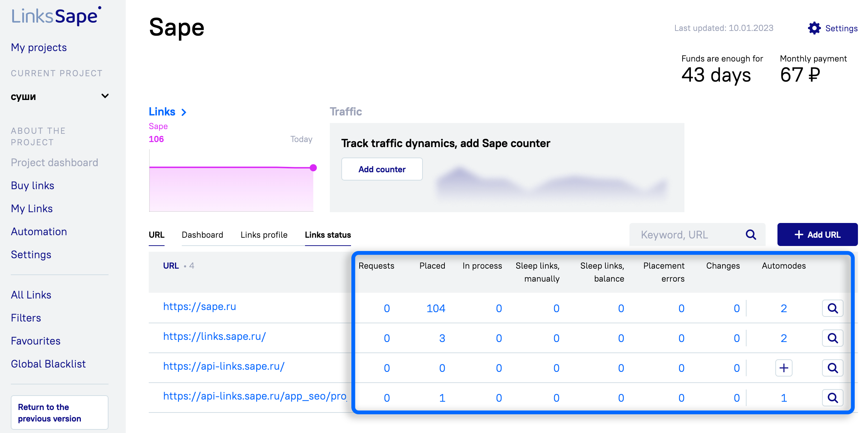The width and height of the screenshot is (868, 433).
Task: Click the 67 ₽ monthly payment value
Action: click(800, 75)
